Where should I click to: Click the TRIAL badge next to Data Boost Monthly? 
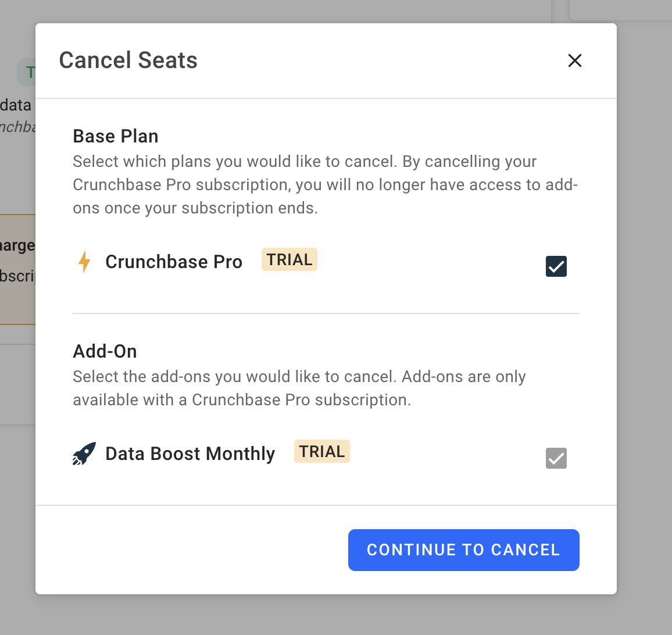pyautogui.click(x=321, y=451)
